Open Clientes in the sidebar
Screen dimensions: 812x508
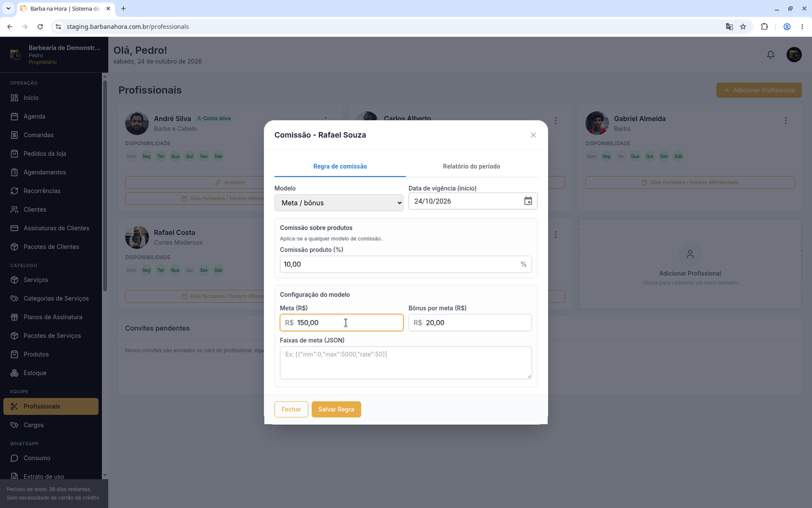(x=51, y=209)
